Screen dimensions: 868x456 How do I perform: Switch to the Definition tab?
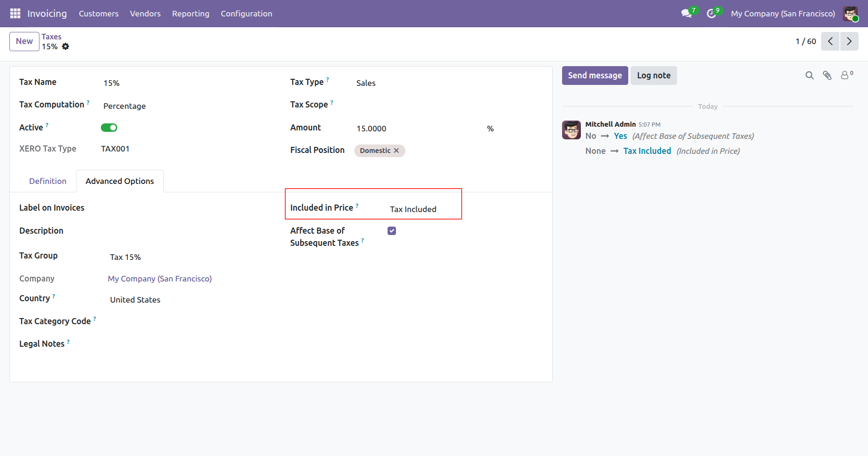48,181
